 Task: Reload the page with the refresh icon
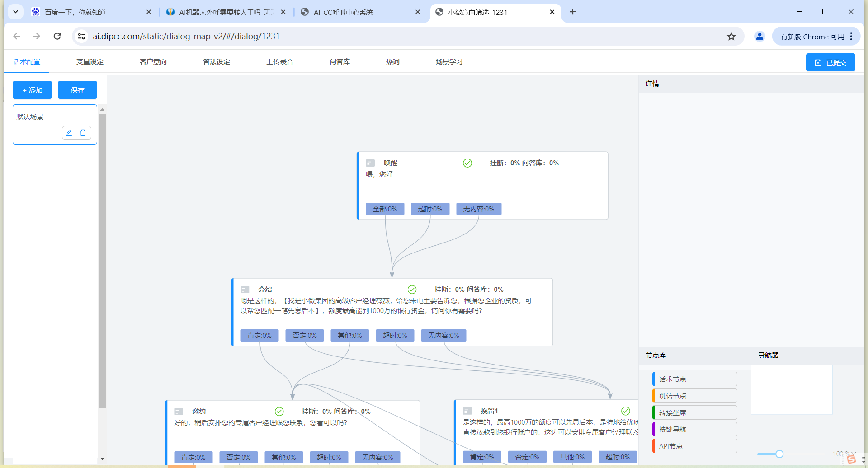pyautogui.click(x=57, y=37)
